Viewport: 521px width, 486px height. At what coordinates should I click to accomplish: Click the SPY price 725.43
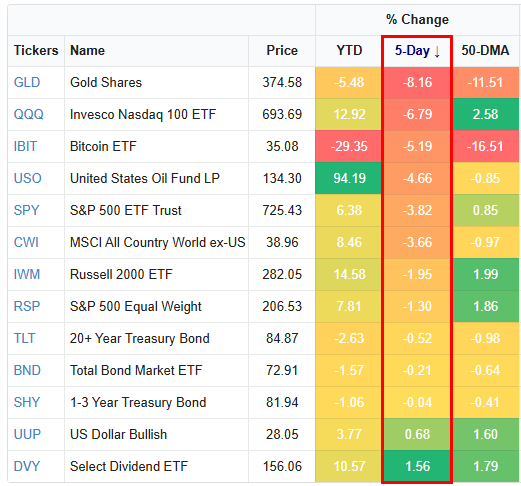tap(282, 210)
